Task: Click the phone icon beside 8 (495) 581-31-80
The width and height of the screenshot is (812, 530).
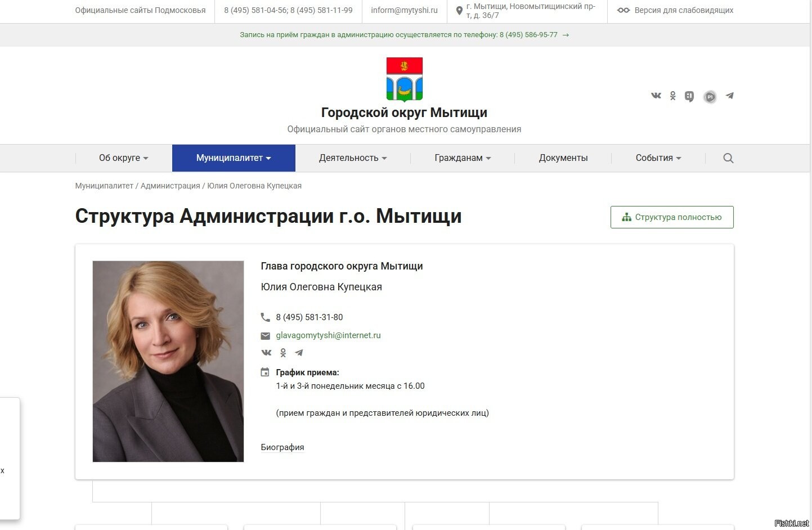Action: pos(265,317)
